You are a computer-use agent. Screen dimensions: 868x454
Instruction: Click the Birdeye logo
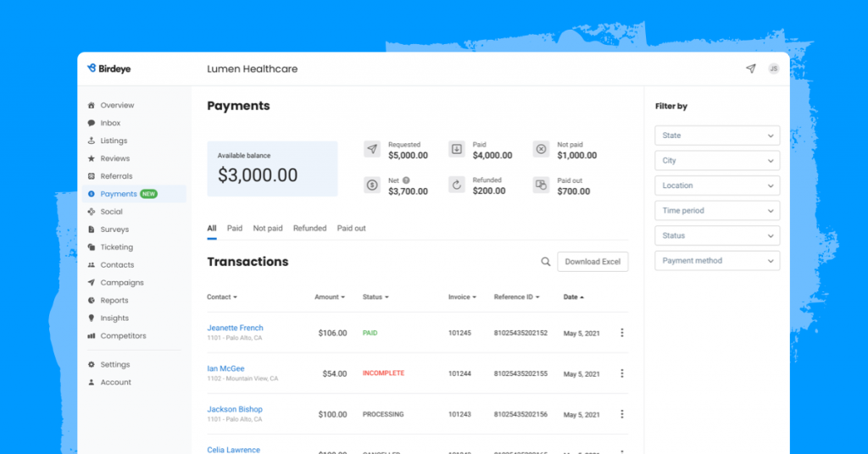click(x=108, y=69)
